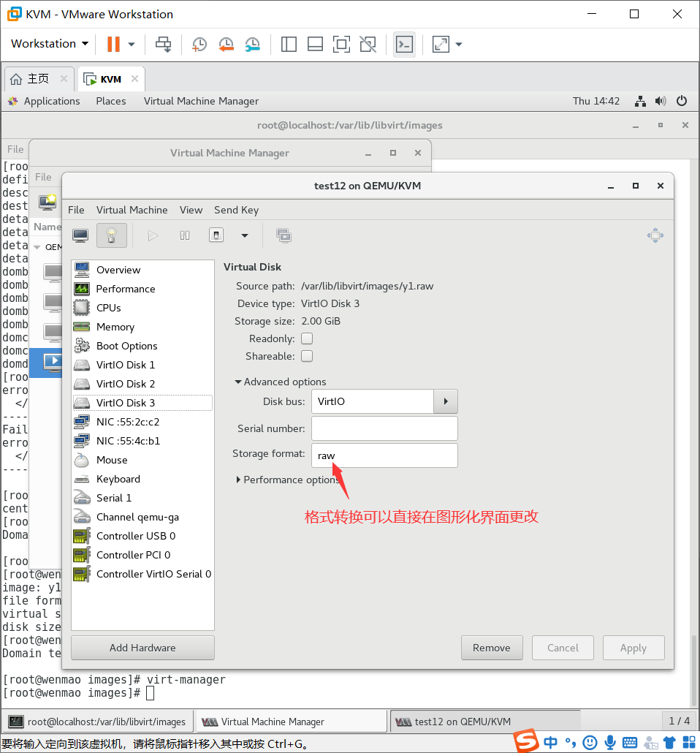Click the Cancel button
Screen dimensions: 700x753
[x=563, y=648]
